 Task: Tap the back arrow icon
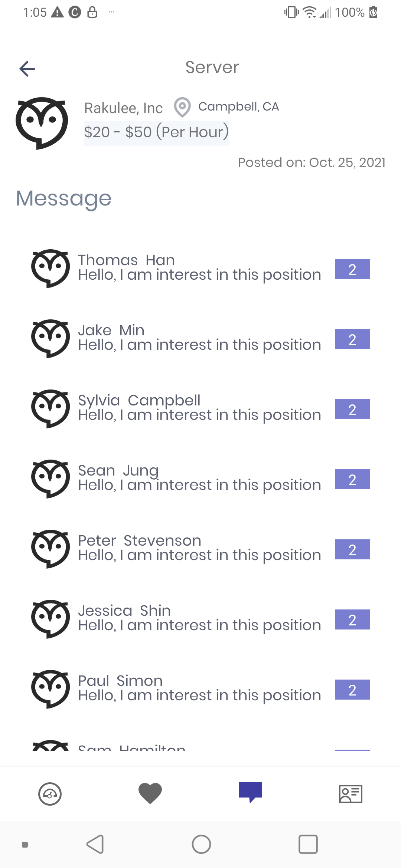coord(27,69)
